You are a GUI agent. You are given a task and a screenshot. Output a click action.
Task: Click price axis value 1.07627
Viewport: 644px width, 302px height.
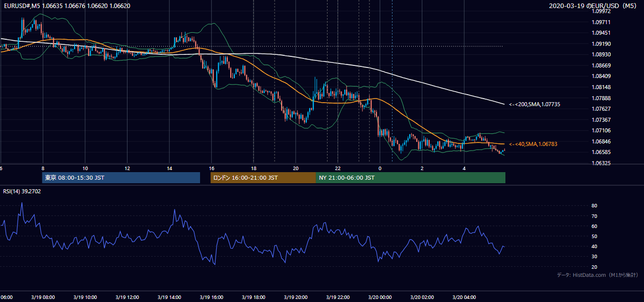tap(602, 109)
